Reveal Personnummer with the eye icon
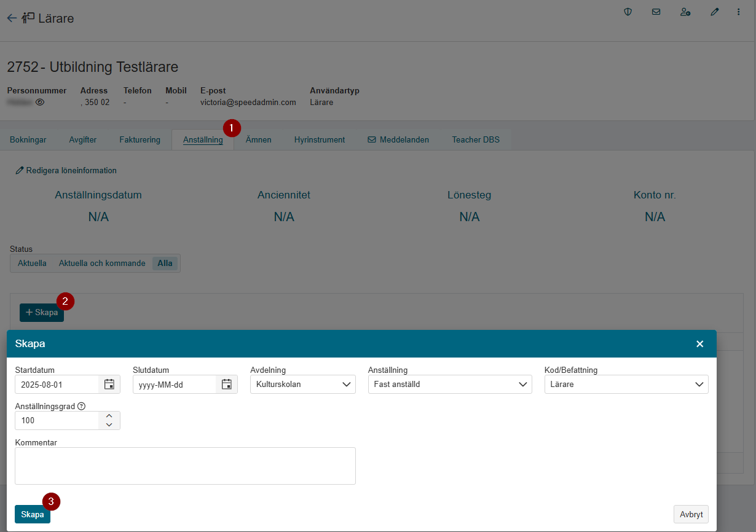 pyautogui.click(x=40, y=103)
